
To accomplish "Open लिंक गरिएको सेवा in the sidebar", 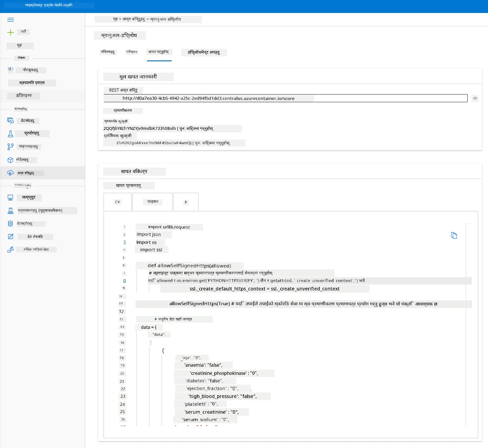I will pyautogui.click(x=36, y=250).
